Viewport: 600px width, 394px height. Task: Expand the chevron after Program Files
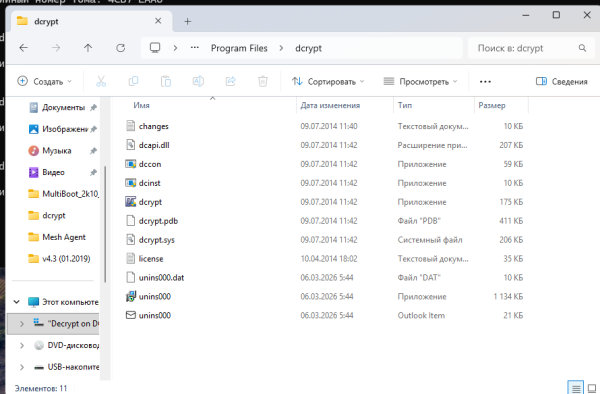(x=281, y=48)
